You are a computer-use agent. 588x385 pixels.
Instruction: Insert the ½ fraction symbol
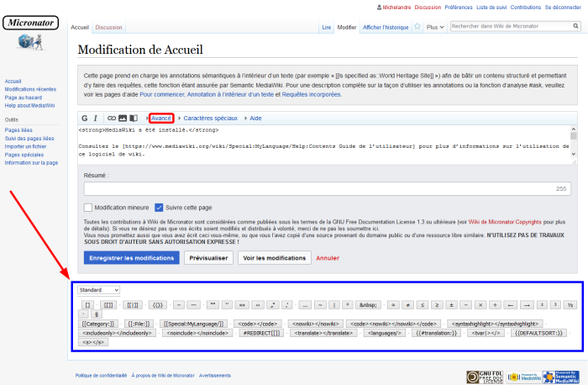pos(570,305)
